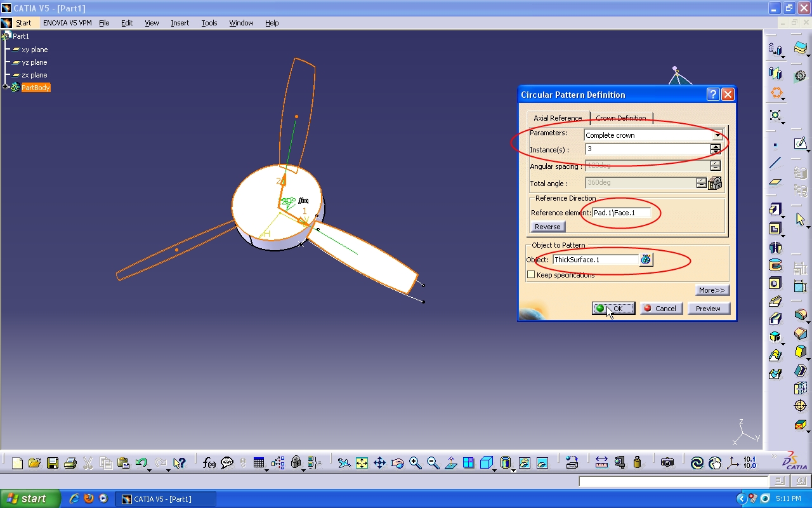Capture image with camera icon
Viewport: 812px width, 508px height.
[667, 463]
